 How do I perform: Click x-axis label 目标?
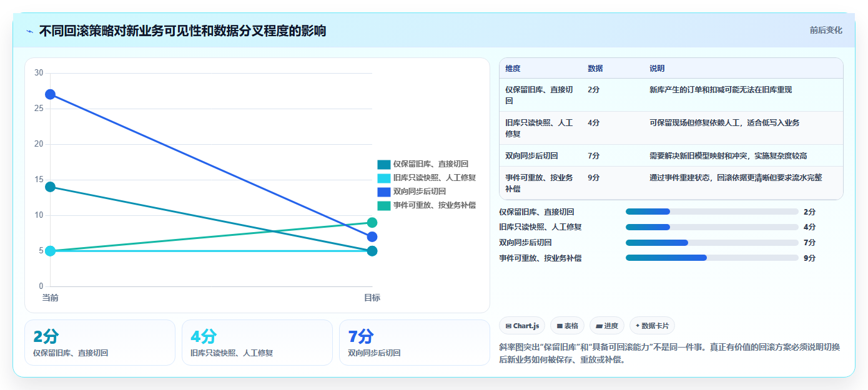click(372, 298)
